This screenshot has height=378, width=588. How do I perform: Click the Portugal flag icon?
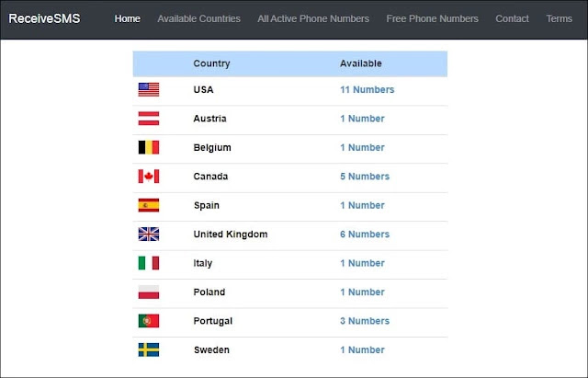149,321
